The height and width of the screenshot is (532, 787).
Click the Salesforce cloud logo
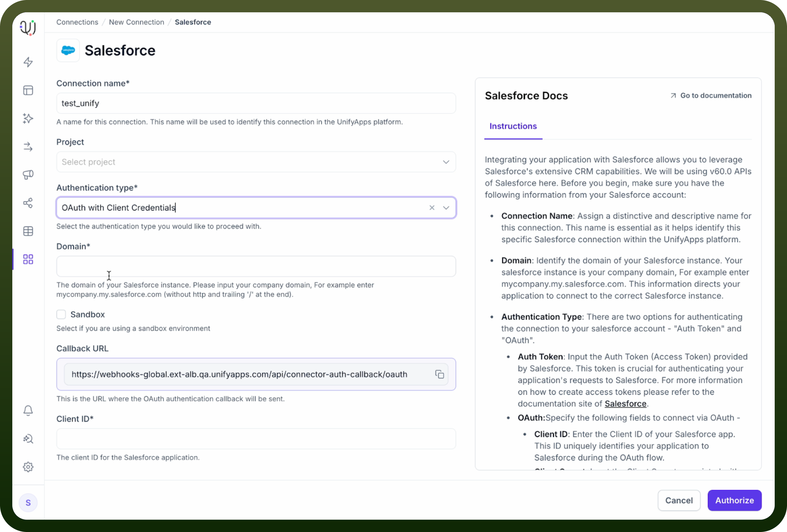pyautogui.click(x=68, y=50)
